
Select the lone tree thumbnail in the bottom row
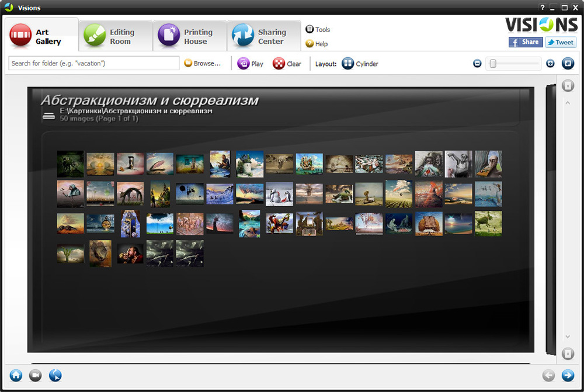point(71,254)
